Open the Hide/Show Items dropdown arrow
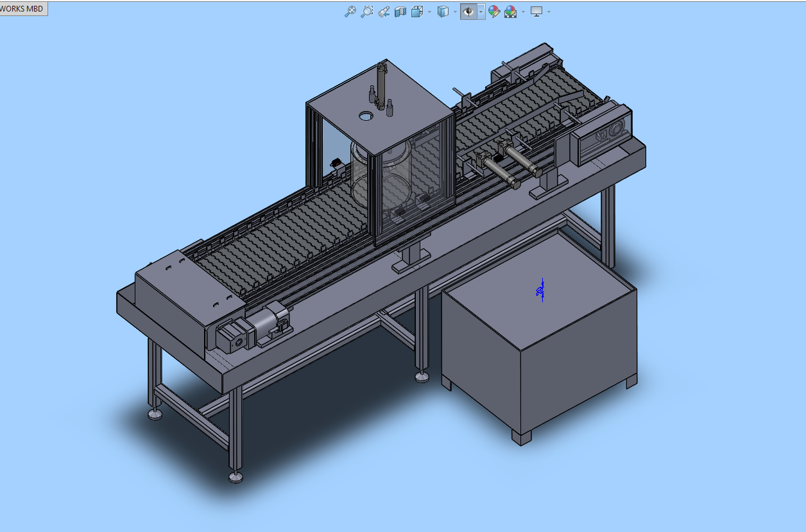 pos(481,12)
